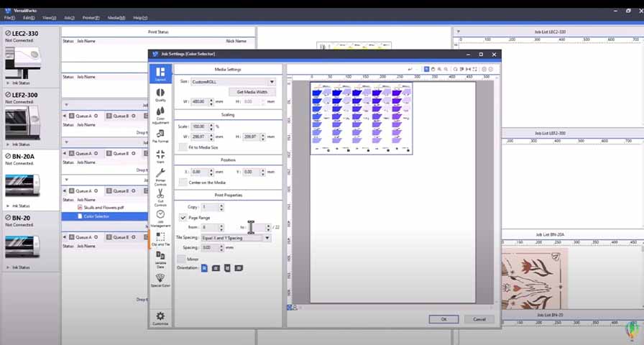Uncheck the Page Range checkbox
Viewport: 644px width, 345px height.
tap(183, 217)
